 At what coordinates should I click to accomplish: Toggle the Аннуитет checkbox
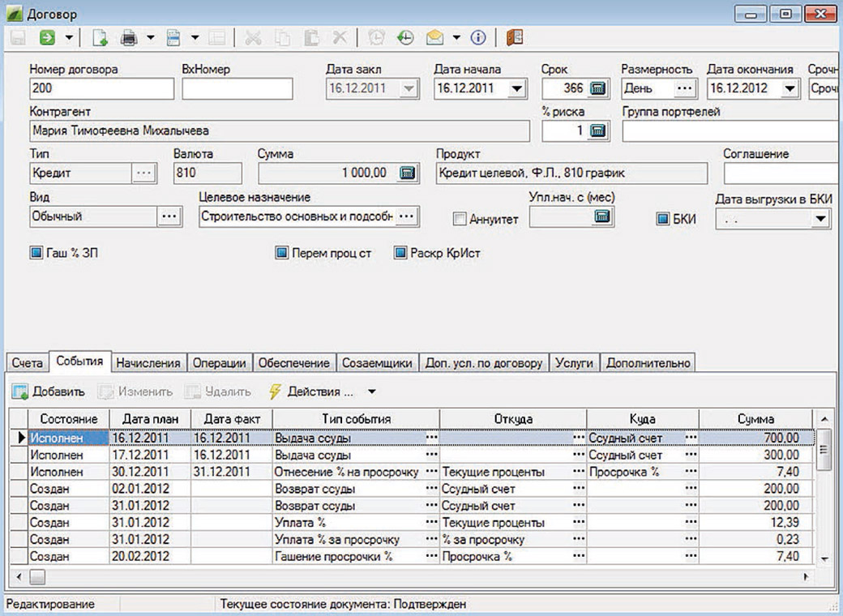(460, 220)
